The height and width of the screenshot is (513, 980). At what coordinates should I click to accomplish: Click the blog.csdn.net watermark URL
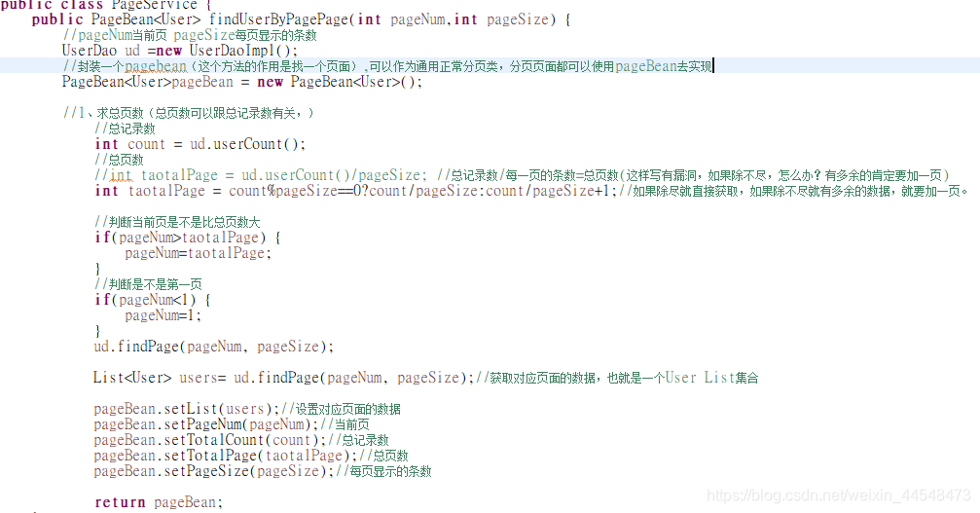[x=839, y=496]
